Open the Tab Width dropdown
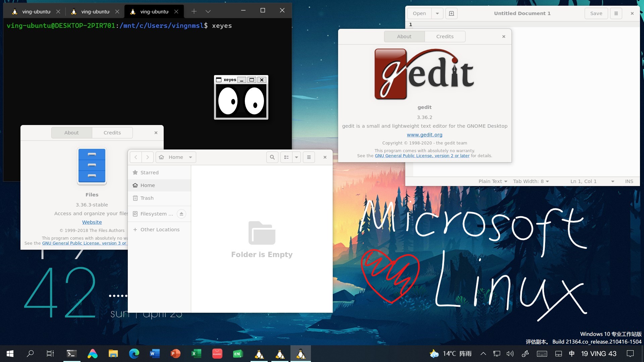The height and width of the screenshot is (362, 644). (x=531, y=181)
